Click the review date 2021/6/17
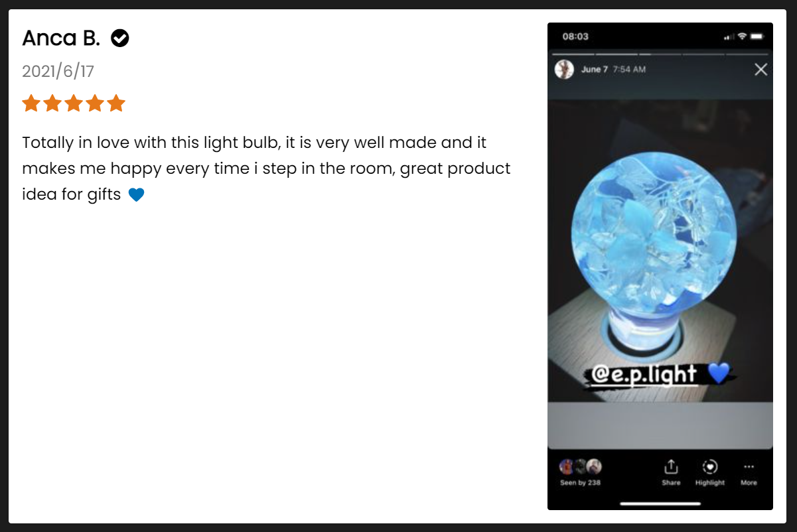 58,72
